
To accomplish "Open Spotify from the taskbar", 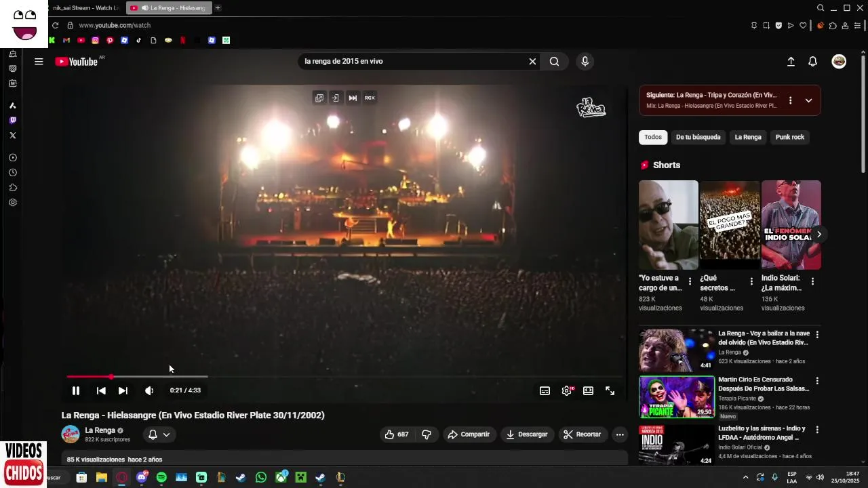I will click(161, 478).
